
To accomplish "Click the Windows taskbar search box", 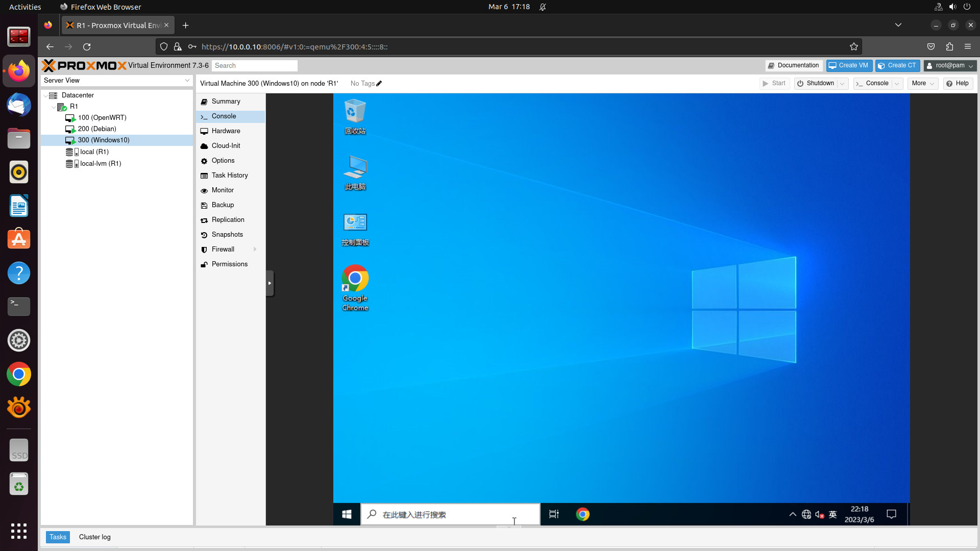I will point(450,514).
